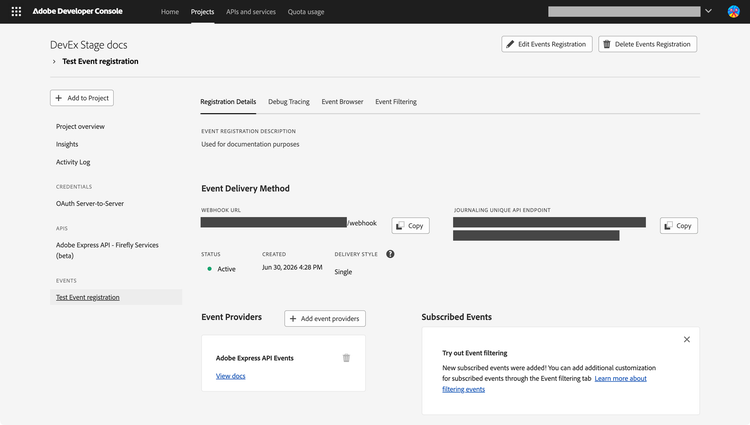750x425 pixels.
Task: Open the app switcher grid icon
Action: coord(16,11)
